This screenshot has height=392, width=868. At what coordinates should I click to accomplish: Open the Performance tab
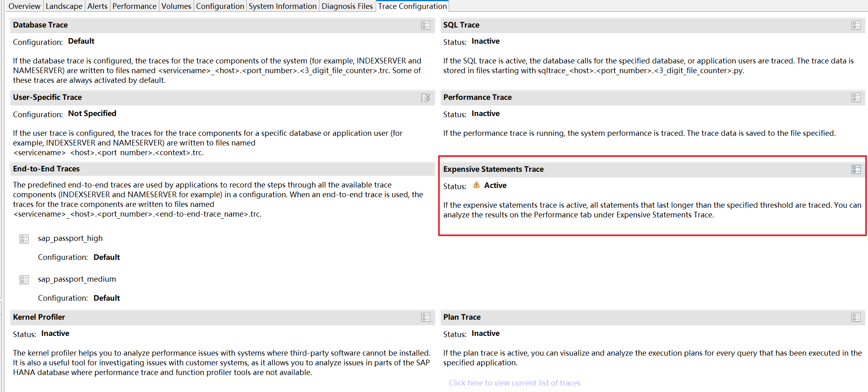pos(134,6)
